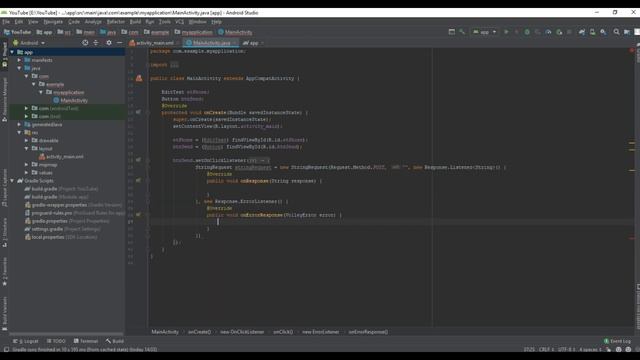The image size is (640, 360).
Task: Open the Navigate menu
Action: coord(53,22)
